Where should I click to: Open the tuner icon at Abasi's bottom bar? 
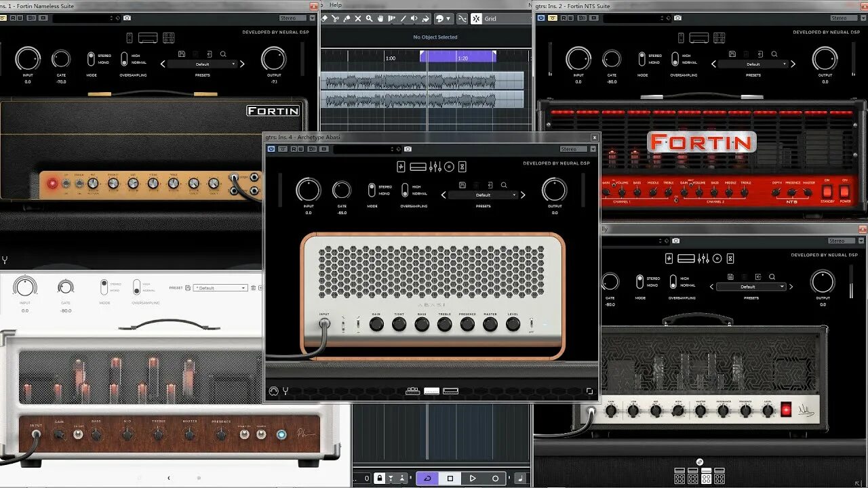274,391
